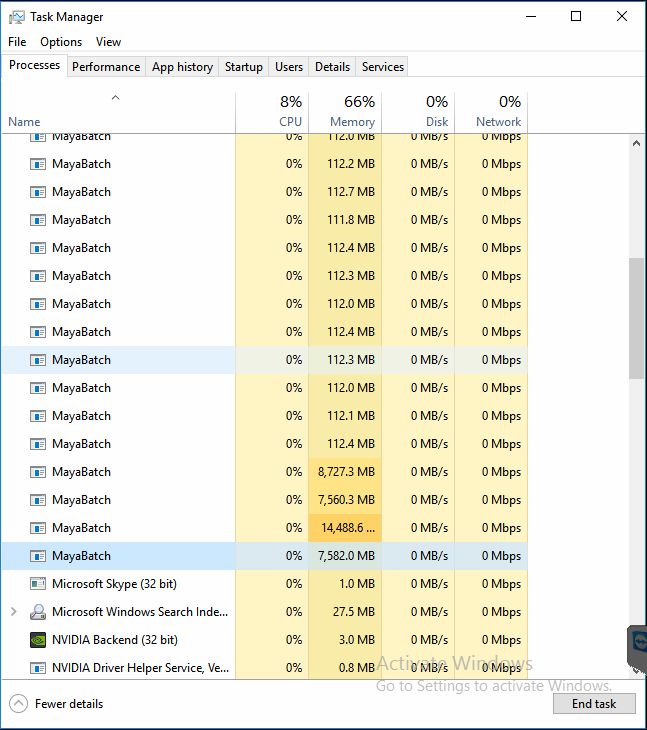This screenshot has width=647, height=730.
Task: Open the Options menu
Action: pos(61,42)
